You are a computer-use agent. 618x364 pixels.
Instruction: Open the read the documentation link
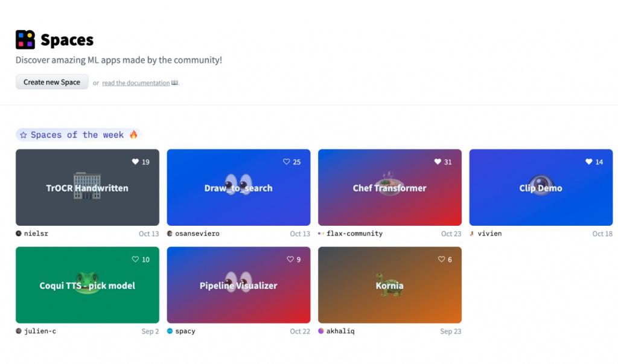pos(136,83)
